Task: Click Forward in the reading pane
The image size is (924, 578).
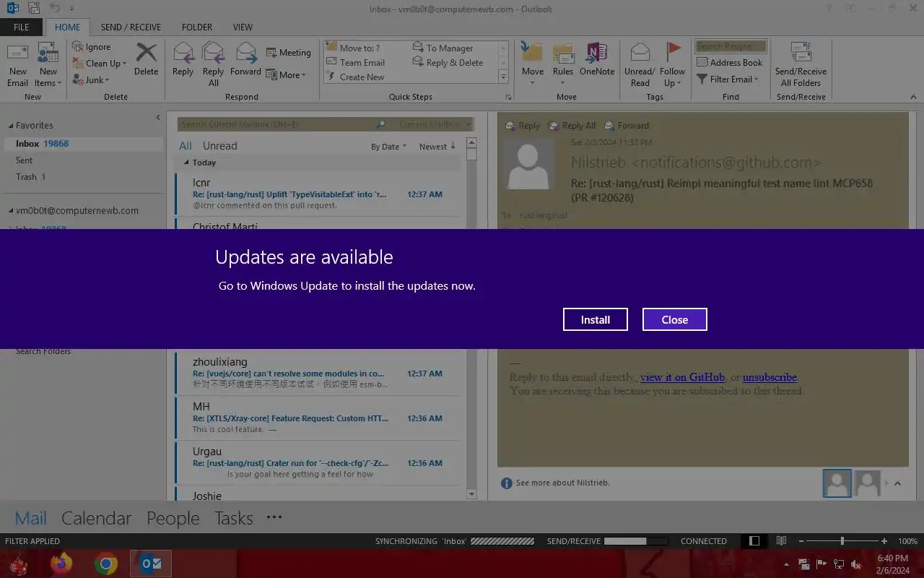Action: tap(626, 126)
